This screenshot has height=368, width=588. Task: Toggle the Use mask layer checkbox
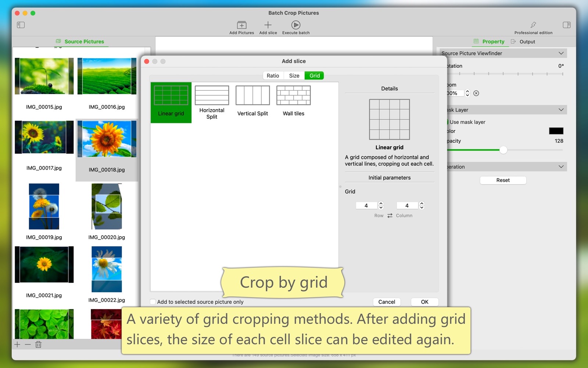[x=448, y=122]
